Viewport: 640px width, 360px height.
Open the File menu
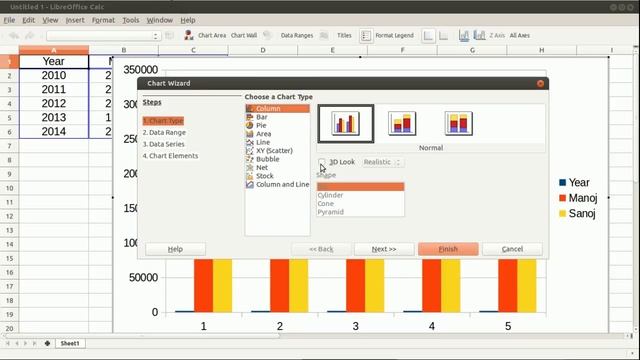click(9, 20)
